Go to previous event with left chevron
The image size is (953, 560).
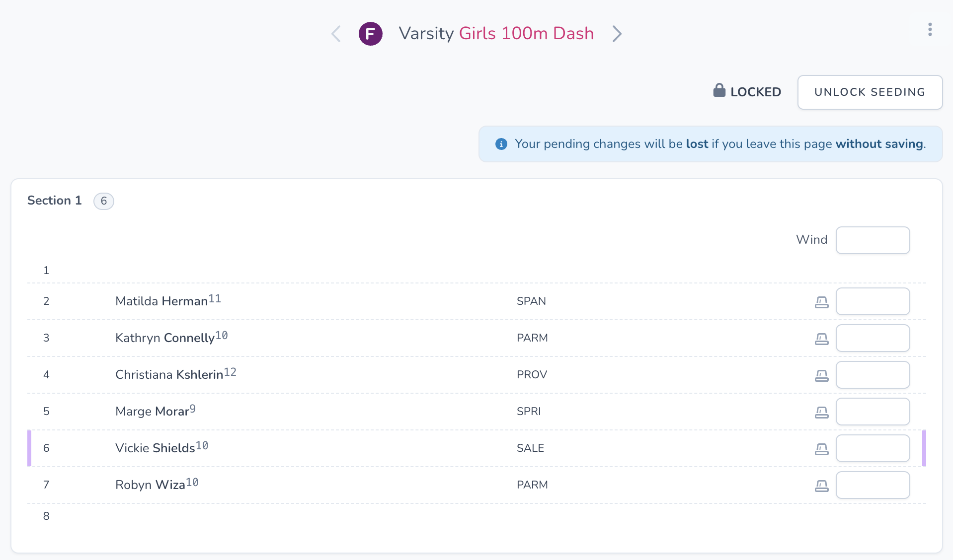point(336,34)
